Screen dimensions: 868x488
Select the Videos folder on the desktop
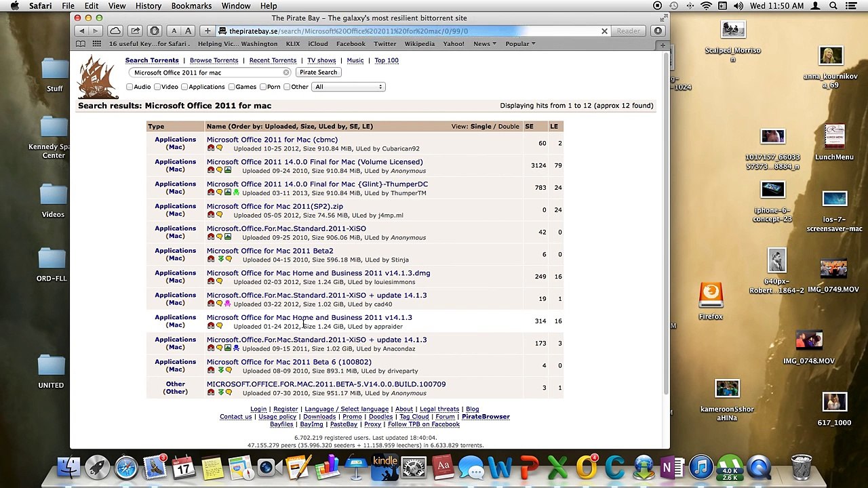pyautogui.click(x=53, y=201)
